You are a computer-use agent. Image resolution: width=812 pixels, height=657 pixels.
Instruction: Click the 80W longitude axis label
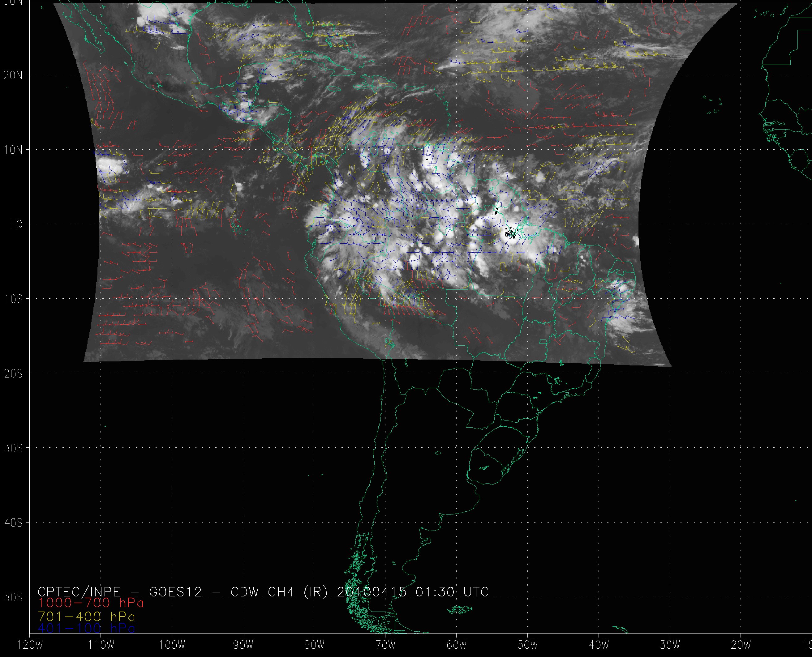(x=314, y=645)
